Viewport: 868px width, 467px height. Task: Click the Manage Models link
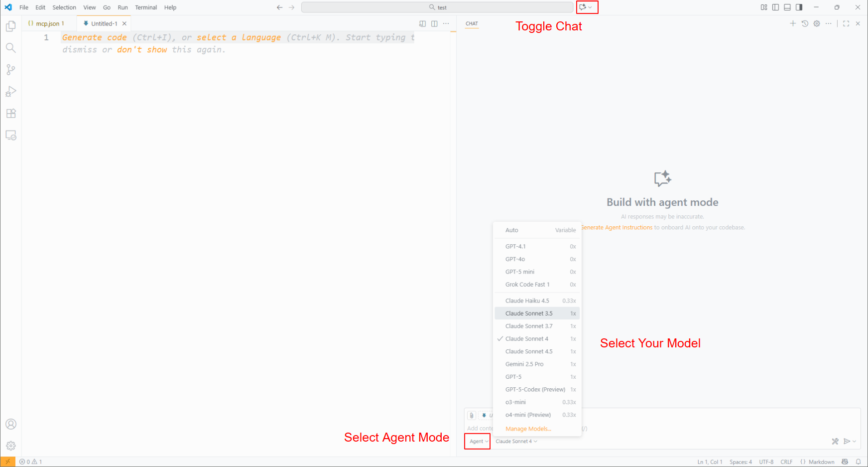tap(528, 429)
